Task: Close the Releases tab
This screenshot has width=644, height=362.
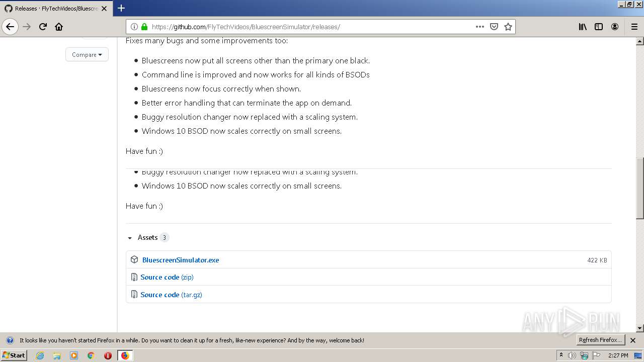Action: (105, 9)
